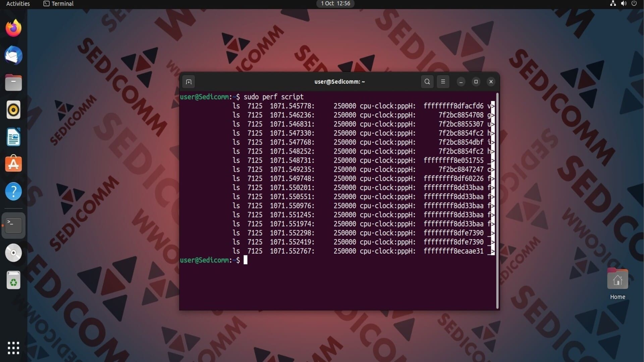
Task: Click the timestamp 1071.552419
Action: coord(292,242)
